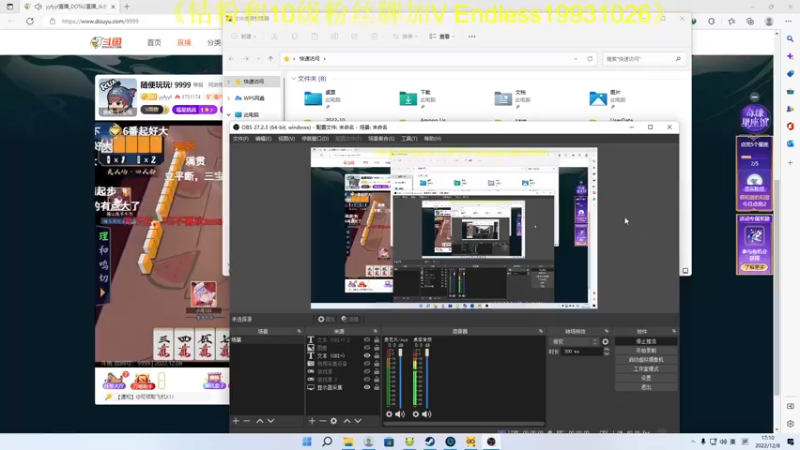
Task: Click the Filters button above Scenes
Action: tap(350, 319)
